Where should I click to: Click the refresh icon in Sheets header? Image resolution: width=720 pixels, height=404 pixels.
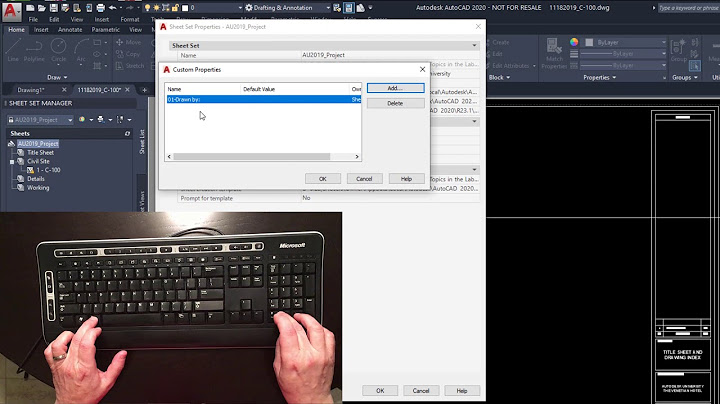tap(128, 134)
